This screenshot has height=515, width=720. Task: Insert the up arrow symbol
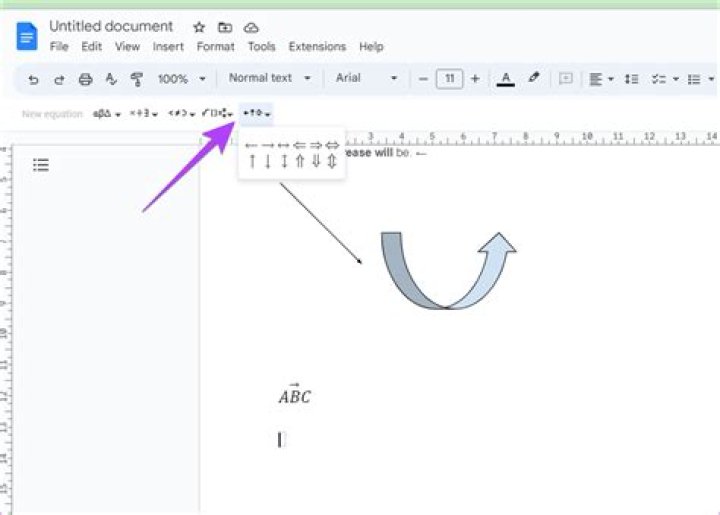coord(252,161)
